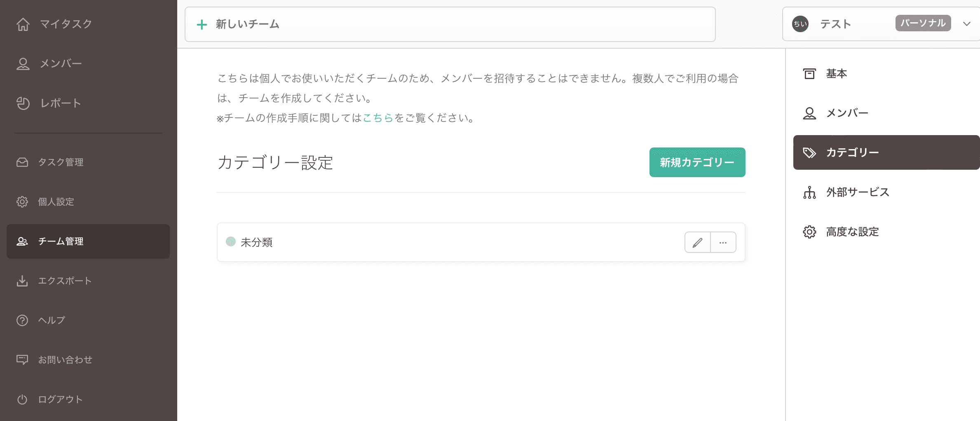Open エクスポート menu item
The image size is (980, 421).
[x=88, y=281]
